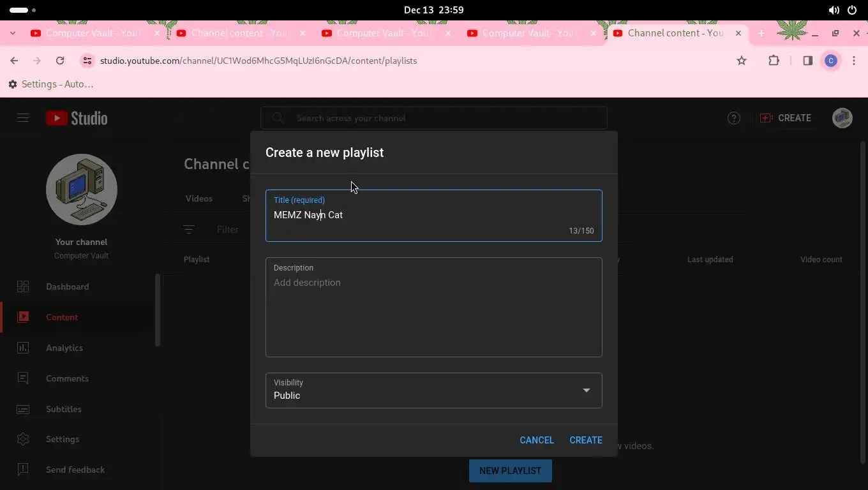This screenshot has height=490, width=868.
Task: Bookmark this page with the star icon
Action: (742, 61)
